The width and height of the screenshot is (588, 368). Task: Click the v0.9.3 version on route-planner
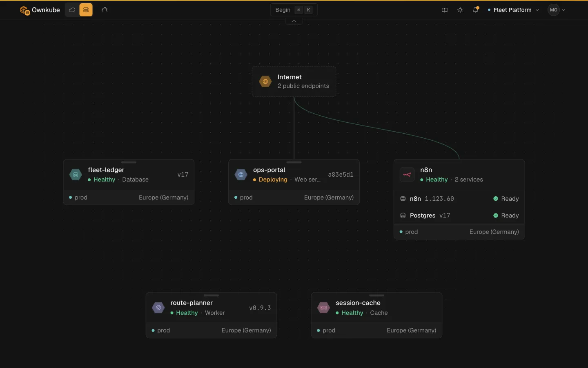point(260,308)
